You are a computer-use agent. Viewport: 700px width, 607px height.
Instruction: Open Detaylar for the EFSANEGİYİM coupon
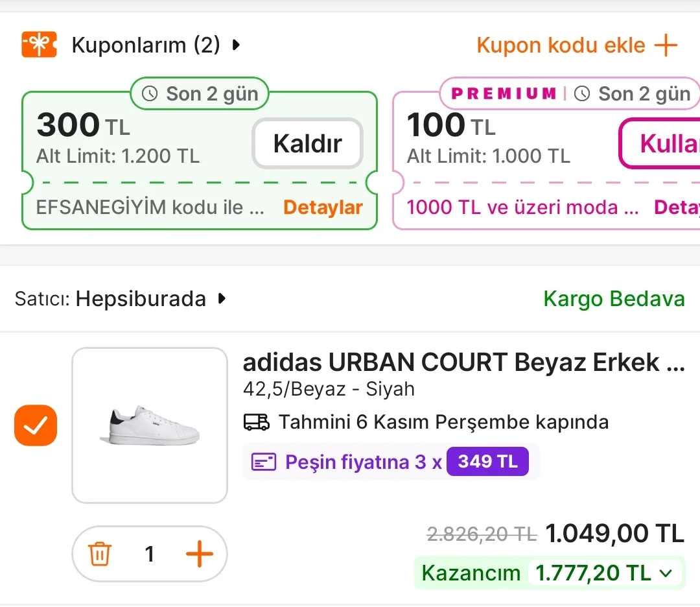pyautogui.click(x=323, y=208)
